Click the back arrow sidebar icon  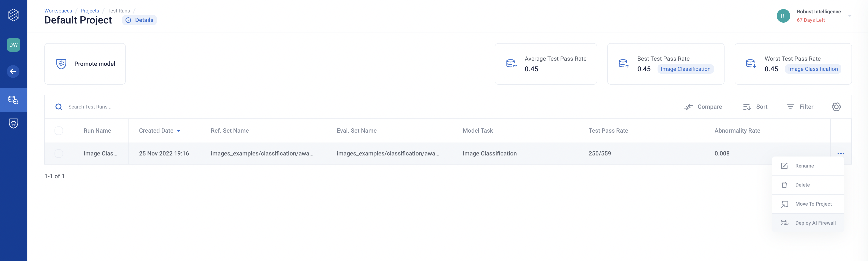pos(14,71)
